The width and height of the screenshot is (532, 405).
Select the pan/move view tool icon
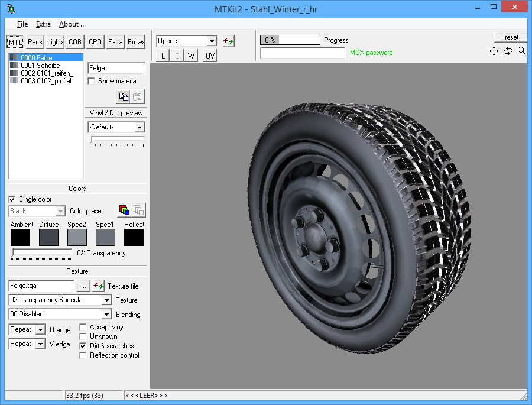pyautogui.click(x=494, y=51)
